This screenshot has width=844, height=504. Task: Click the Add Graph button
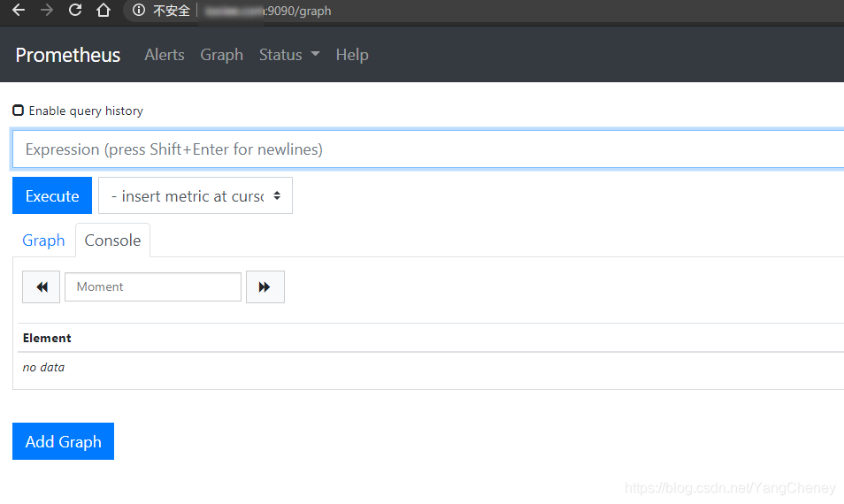click(x=63, y=441)
